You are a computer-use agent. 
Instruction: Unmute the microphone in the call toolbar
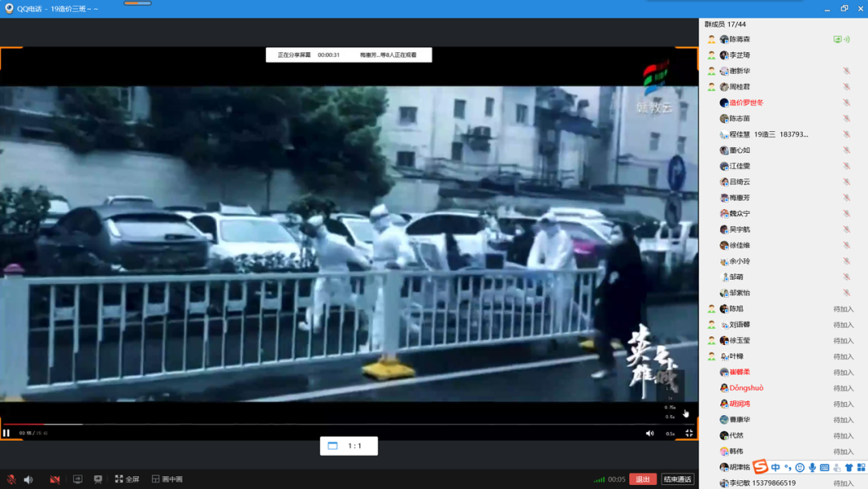(x=11, y=479)
